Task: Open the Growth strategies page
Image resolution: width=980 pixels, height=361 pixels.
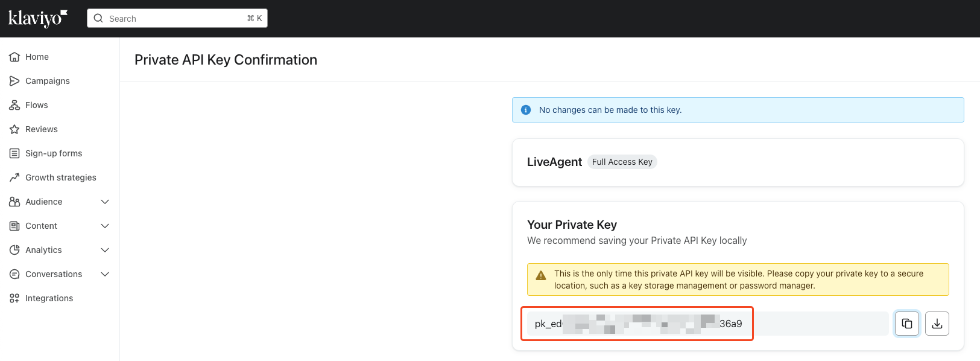Action: click(x=60, y=177)
